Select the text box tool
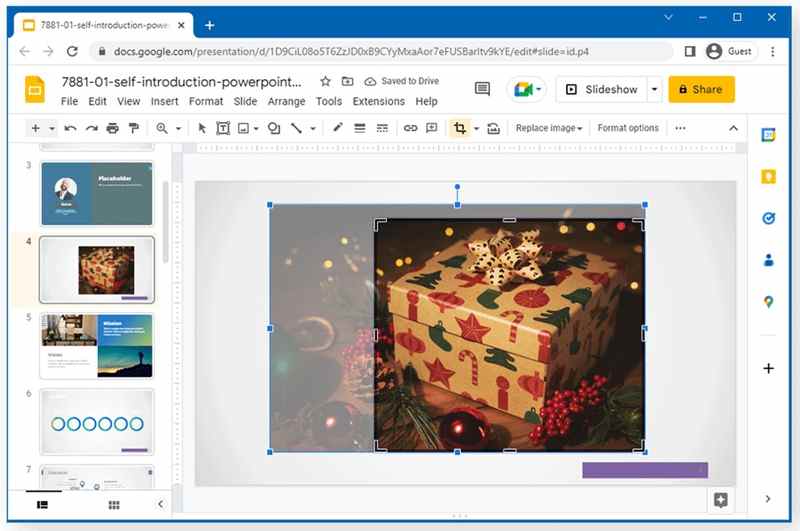This screenshot has width=800, height=531. [x=223, y=128]
